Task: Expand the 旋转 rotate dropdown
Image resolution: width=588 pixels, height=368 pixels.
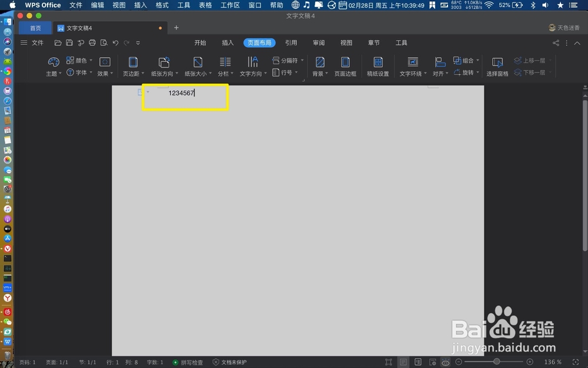Action: tap(477, 72)
